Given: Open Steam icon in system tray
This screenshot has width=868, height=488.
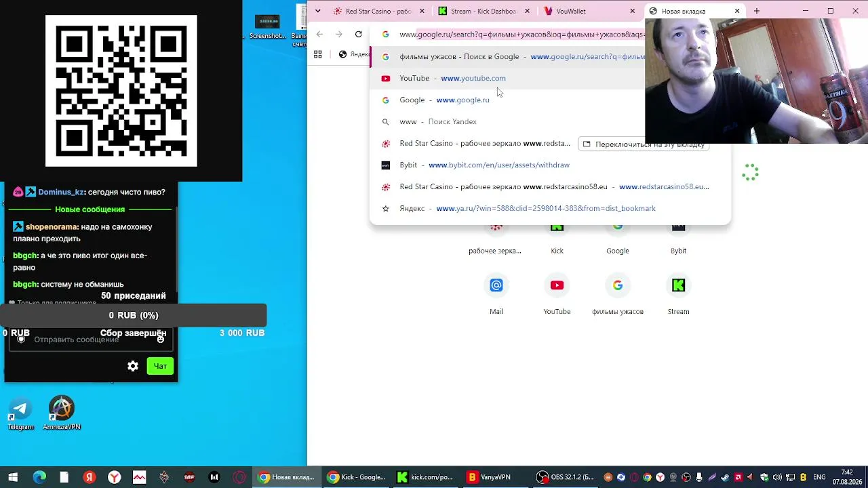Looking at the screenshot, I should 725,477.
